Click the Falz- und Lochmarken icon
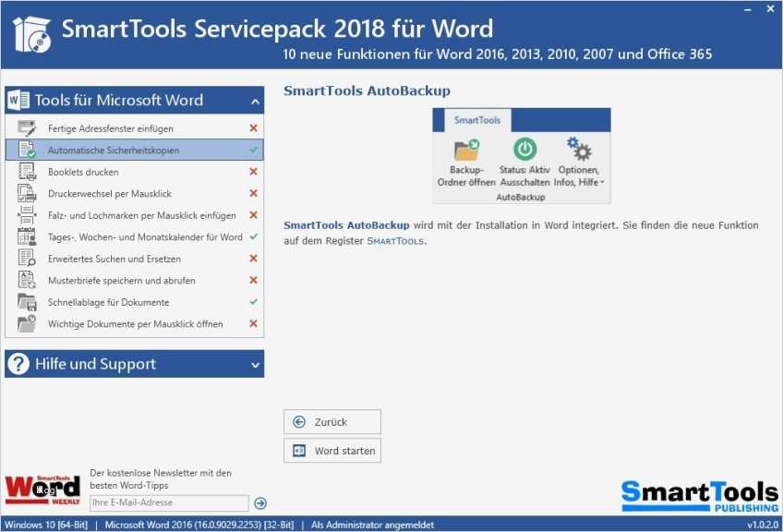Viewport: 783px width, 532px height. (27, 215)
